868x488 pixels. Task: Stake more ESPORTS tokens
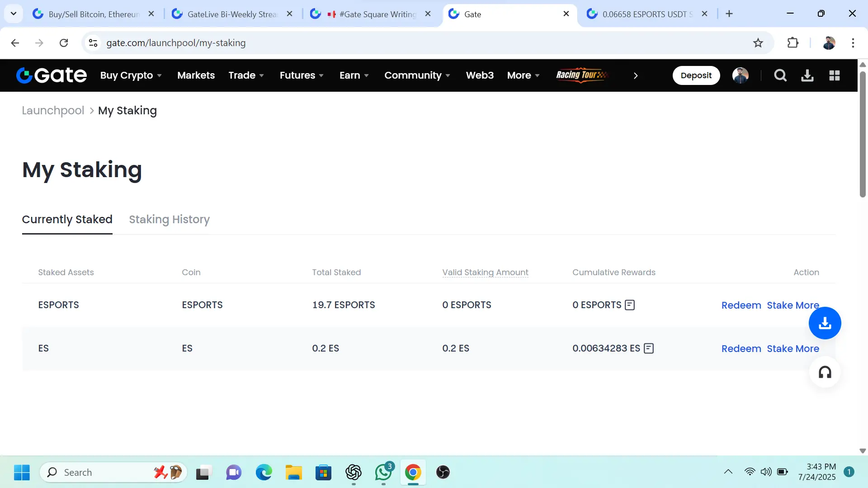pyautogui.click(x=793, y=305)
